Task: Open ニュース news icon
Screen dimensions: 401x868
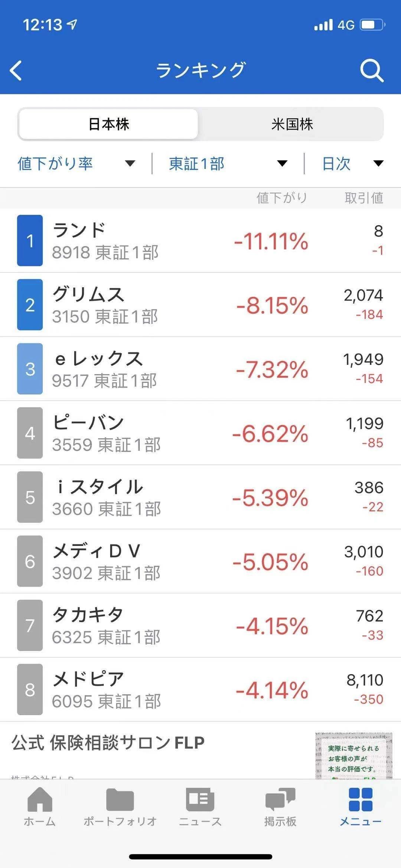Action: pyautogui.click(x=200, y=805)
